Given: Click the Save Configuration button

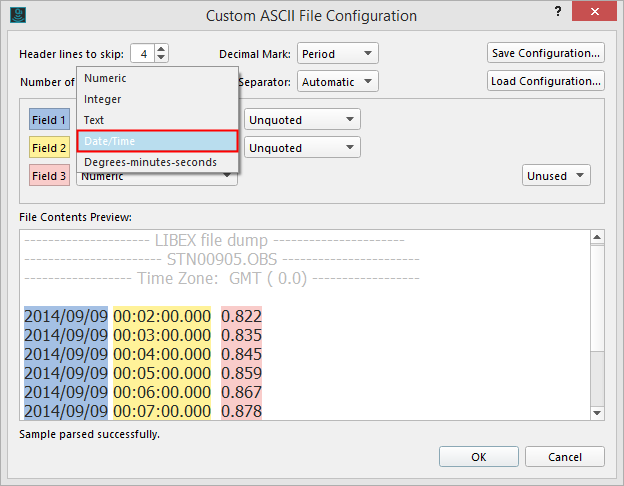Looking at the screenshot, I should (546, 53).
